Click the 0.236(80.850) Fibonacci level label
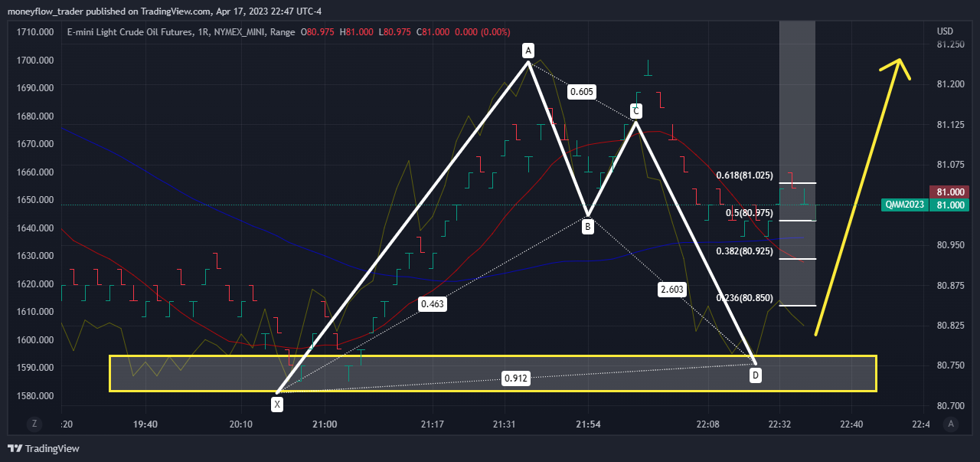Image resolution: width=980 pixels, height=462 pixels. (x=744, y=297)
